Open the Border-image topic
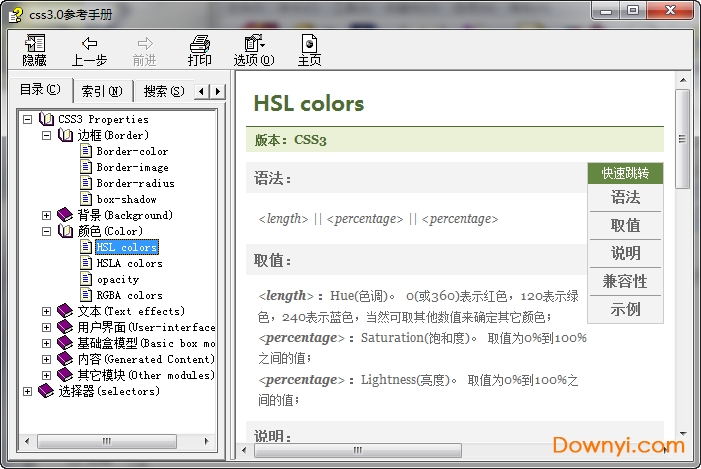 tap(132, 168)
